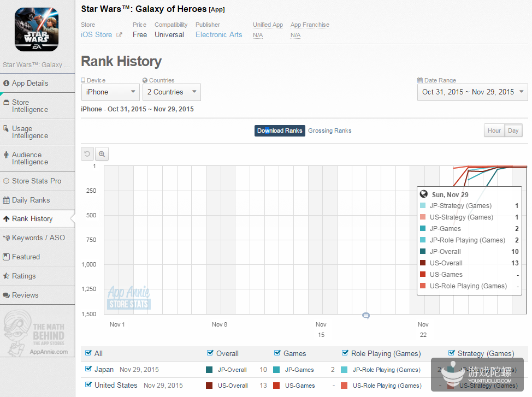Go to Keywords / ASO page
Image resolution: width=532 pixels, height=397 pixels.
37,238
